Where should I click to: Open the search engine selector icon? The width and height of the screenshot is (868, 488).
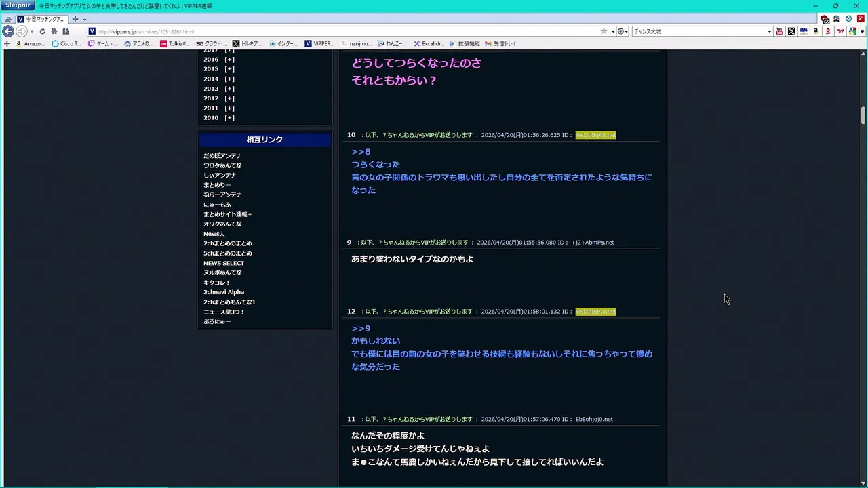pyautogui.click(x=621, y=31)
